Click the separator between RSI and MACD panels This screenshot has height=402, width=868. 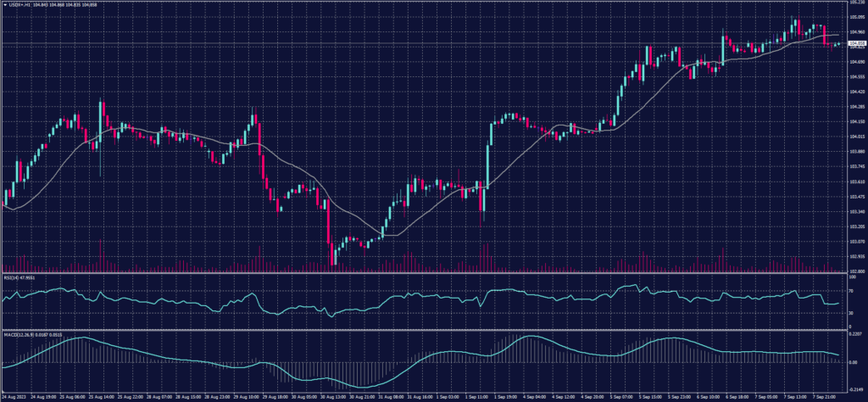pyautogui.click(x=424, y=329)
